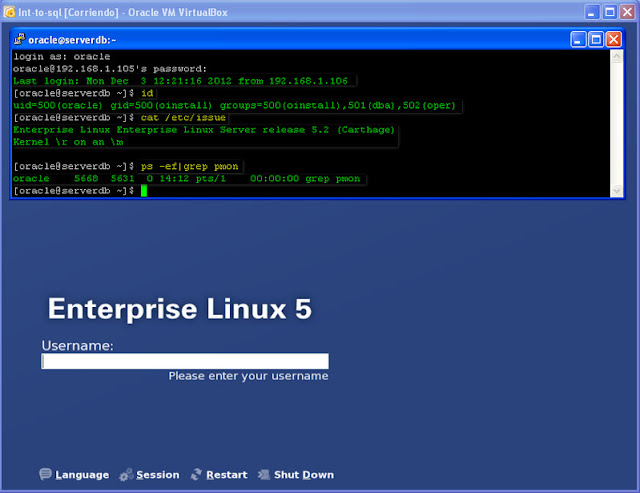Viewport: 640px width, 493px height.
Task: Minimize the Oracle VM VirtualBox window
Action: tap(592, 12)
